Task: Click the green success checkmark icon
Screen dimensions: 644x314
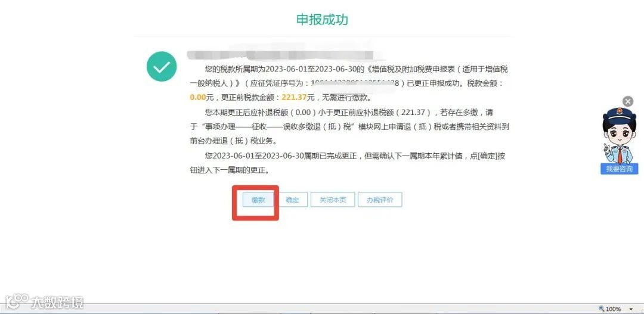Action: pyautogui.click(x=162, y=67)
